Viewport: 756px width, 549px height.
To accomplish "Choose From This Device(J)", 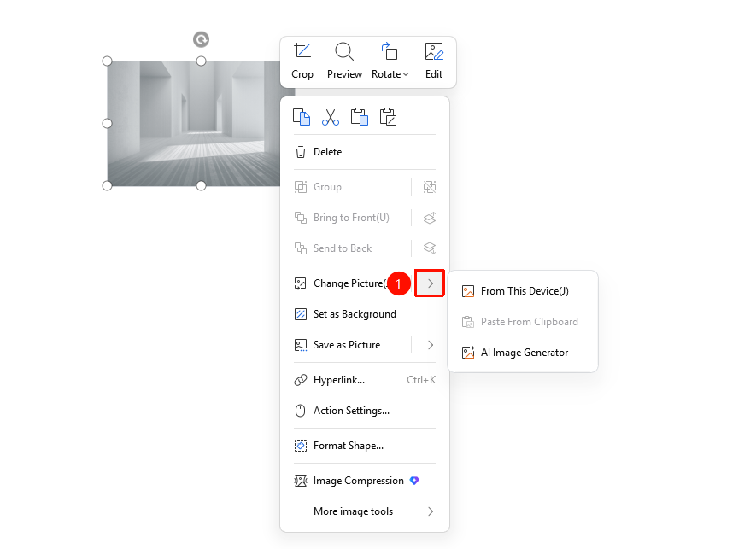I will pos(523,291).
